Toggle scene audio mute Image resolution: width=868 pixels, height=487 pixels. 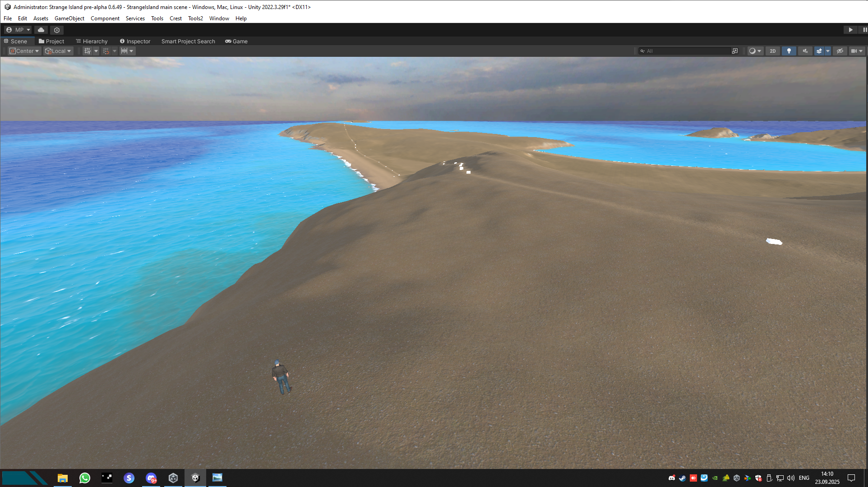(x=805, y=51)
